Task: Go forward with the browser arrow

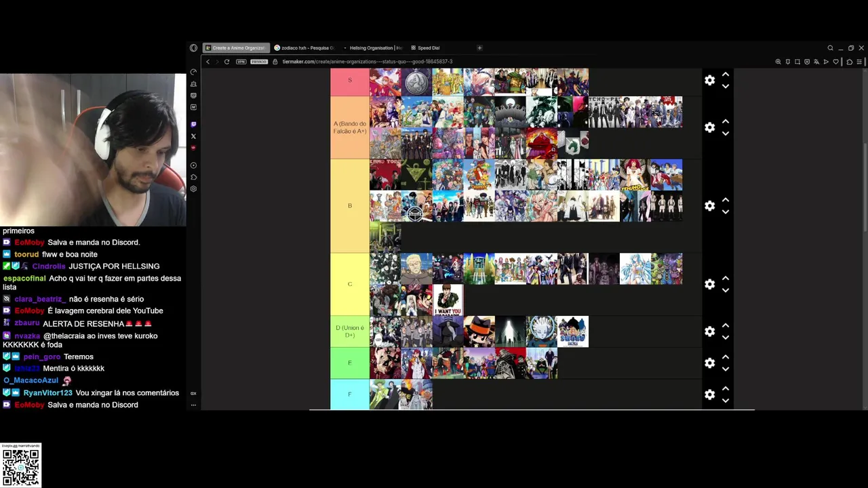Action: tap(217, 62)
